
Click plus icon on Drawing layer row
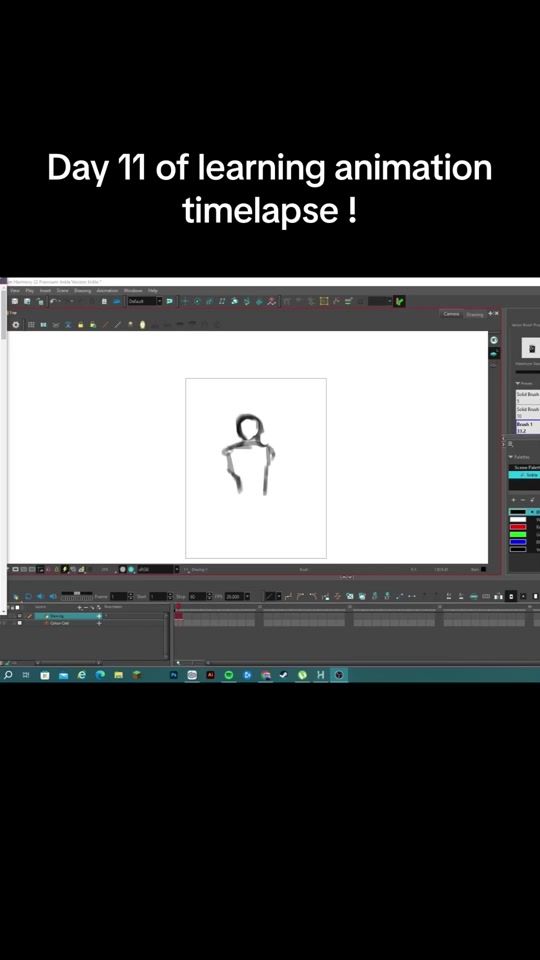(99, 616)
